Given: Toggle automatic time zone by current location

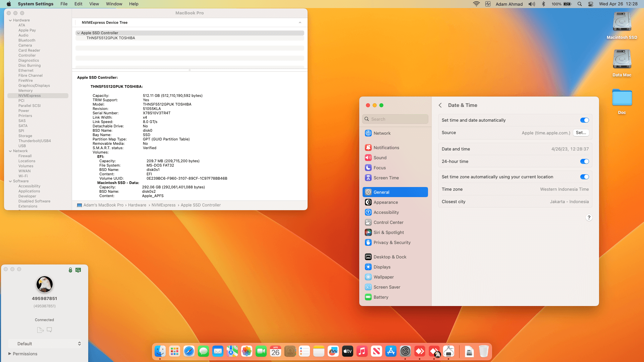Looking at the screenshot, I should tap(584, 177).
